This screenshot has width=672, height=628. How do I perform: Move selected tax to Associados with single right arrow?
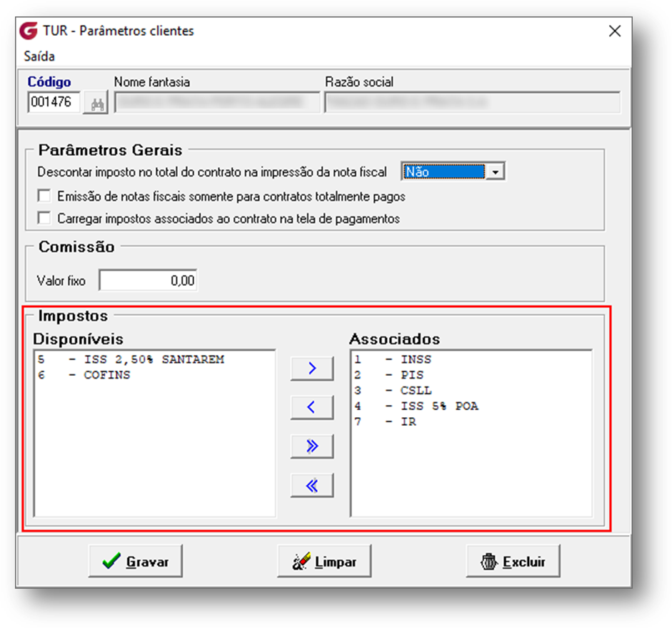312,368
